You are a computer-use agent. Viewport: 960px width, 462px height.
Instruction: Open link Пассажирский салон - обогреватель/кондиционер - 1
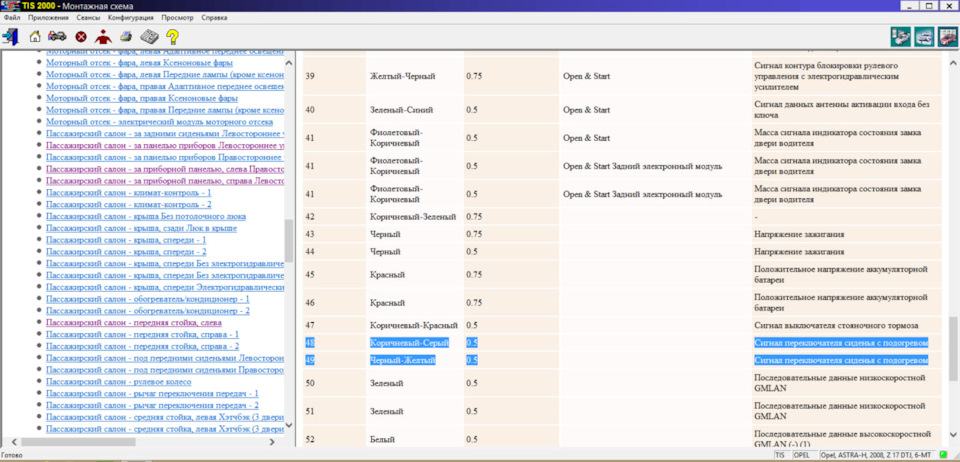[x=148, y=299]
